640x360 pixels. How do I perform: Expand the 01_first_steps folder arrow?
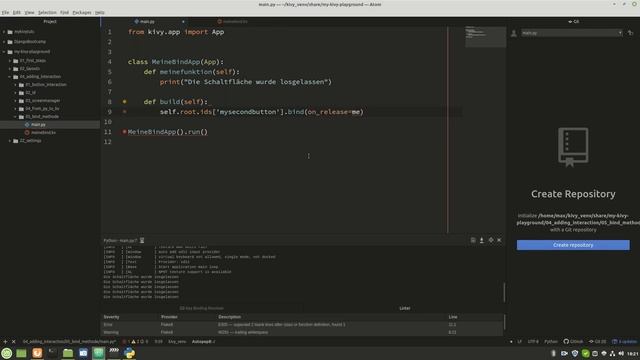click(10, 60)
